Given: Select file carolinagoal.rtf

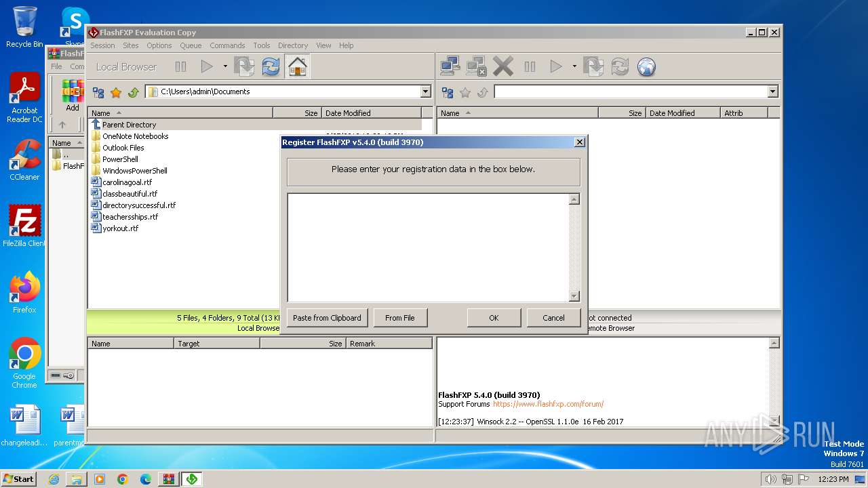Looking at the screenshot, I should pyautogui.click(x=127, y=182).
